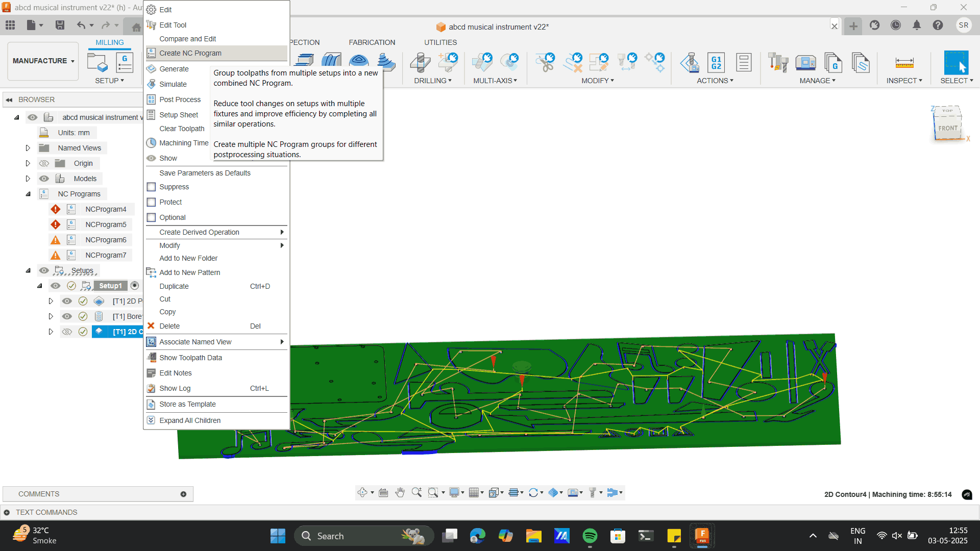Viewport: 980px width, 551px height.
Task: Open the DRILLING dropdown
Action: coord(432,81)
